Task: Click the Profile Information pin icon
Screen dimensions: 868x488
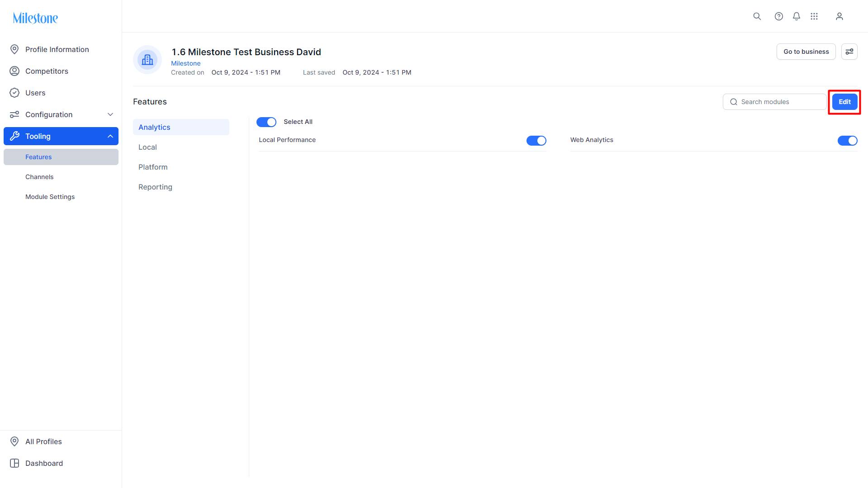Action: click(14, 49)
